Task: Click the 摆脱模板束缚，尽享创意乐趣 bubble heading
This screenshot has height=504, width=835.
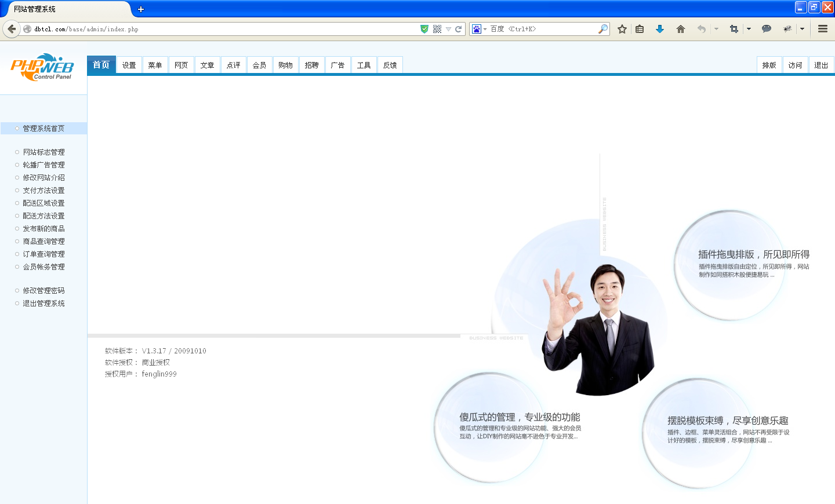Action: (728, 421)
